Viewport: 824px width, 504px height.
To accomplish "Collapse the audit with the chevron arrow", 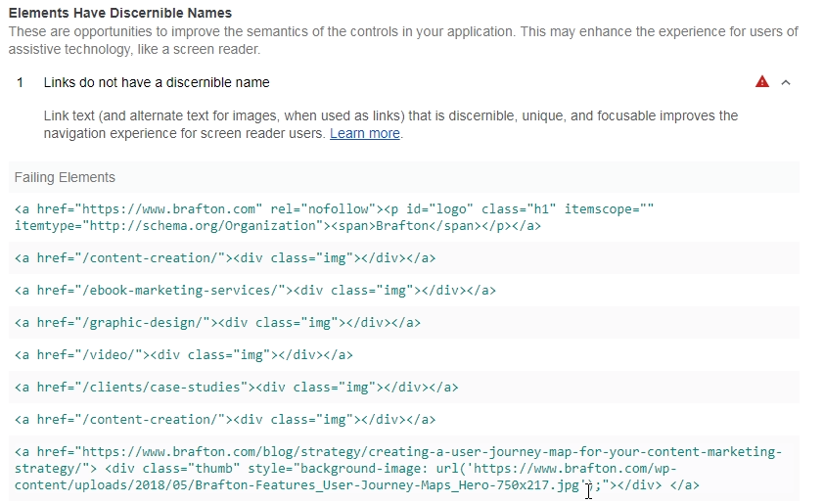I will point(786,82).
